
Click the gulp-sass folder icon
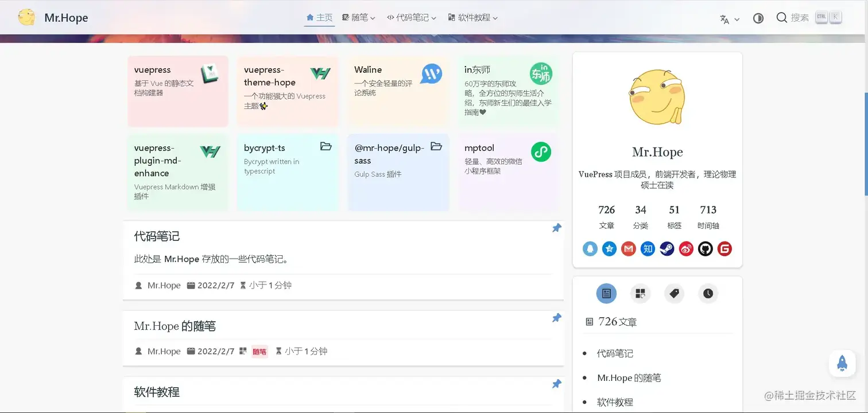point(436,146)
